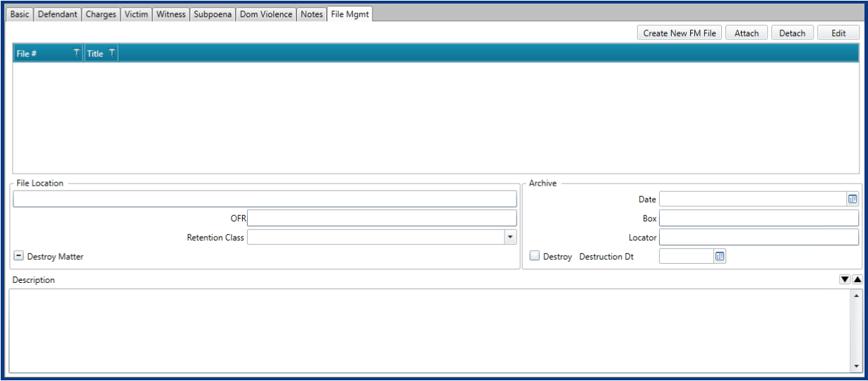Screen dimensions: 868x381
Task: Select the Witness tab
Action: (171, 14)
